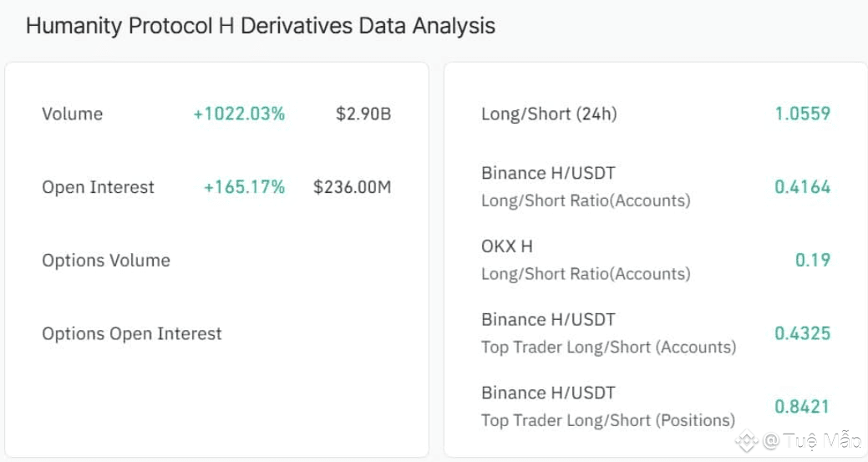
Task: Click the $2.90B volume amount
Action: (363, 114)
